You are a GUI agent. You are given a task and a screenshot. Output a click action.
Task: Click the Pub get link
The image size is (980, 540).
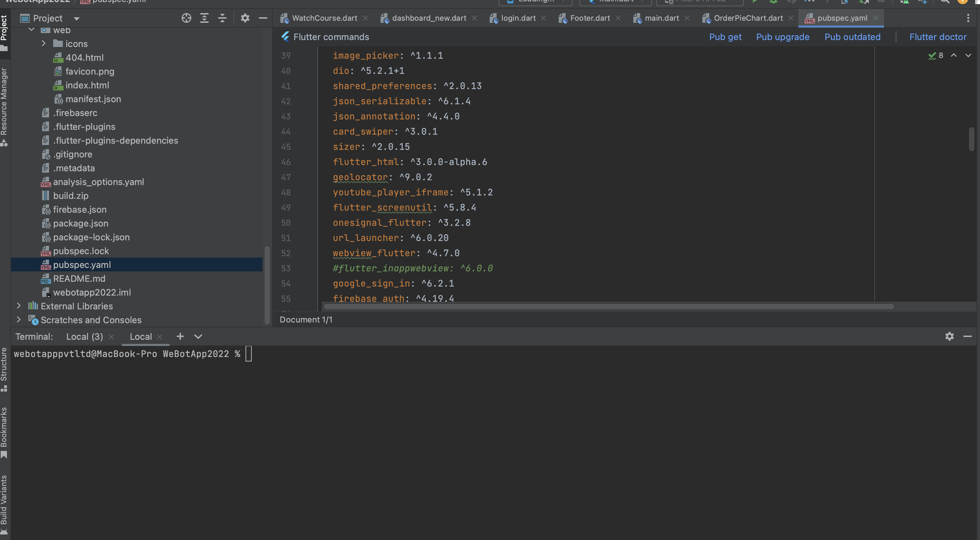coord(725,37)
